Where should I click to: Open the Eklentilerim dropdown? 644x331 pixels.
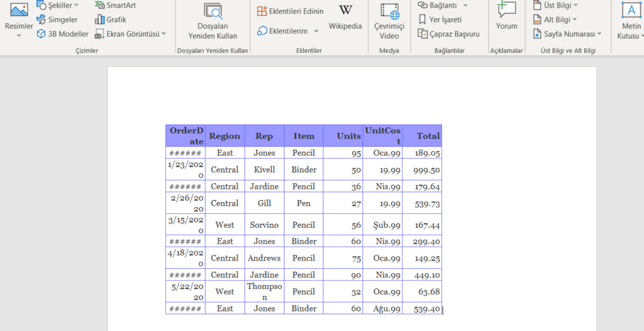tap(287, 31)
